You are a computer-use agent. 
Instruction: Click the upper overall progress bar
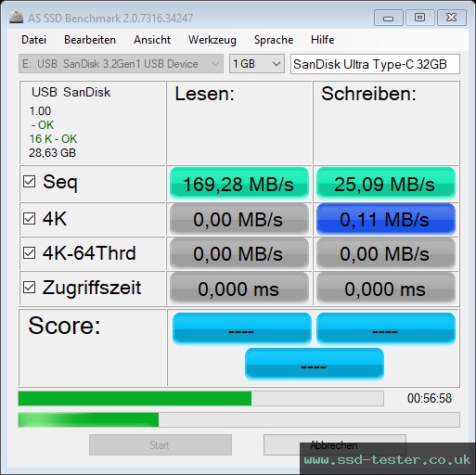pyautogui.click(x=201, y=398)
